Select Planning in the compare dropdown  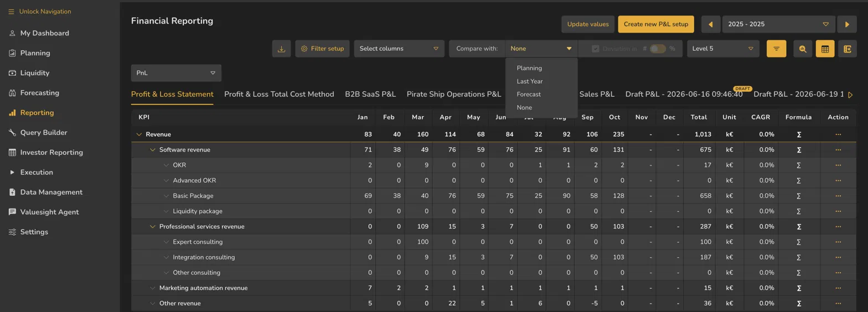point(541,68)
